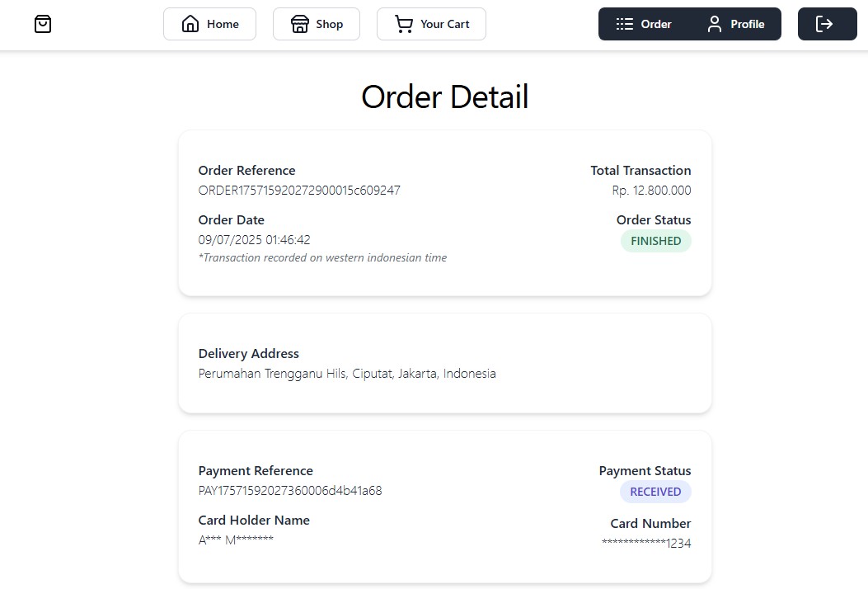Image resolution: width=868 pixels, height=589 pixels.
Task: Switch to the Order tab
Action: coord(645,24)
